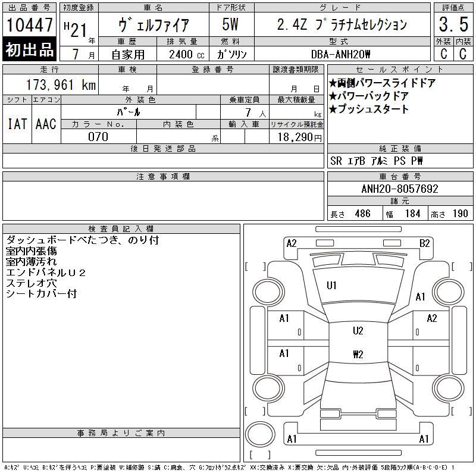The height and width of the screenshot is (476, 476).
Task: Select the vehicle history value "自家用"
Action: (x=128, y=55)
